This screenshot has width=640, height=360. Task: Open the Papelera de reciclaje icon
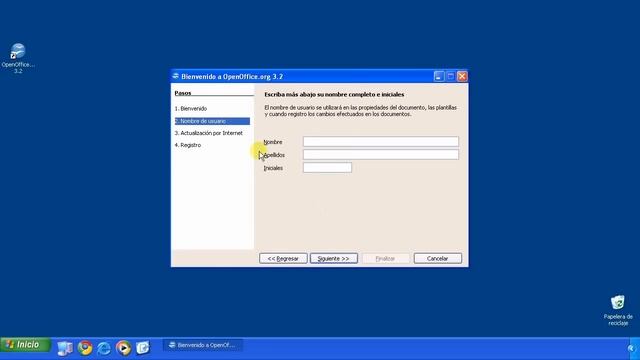tap(618, 310)
